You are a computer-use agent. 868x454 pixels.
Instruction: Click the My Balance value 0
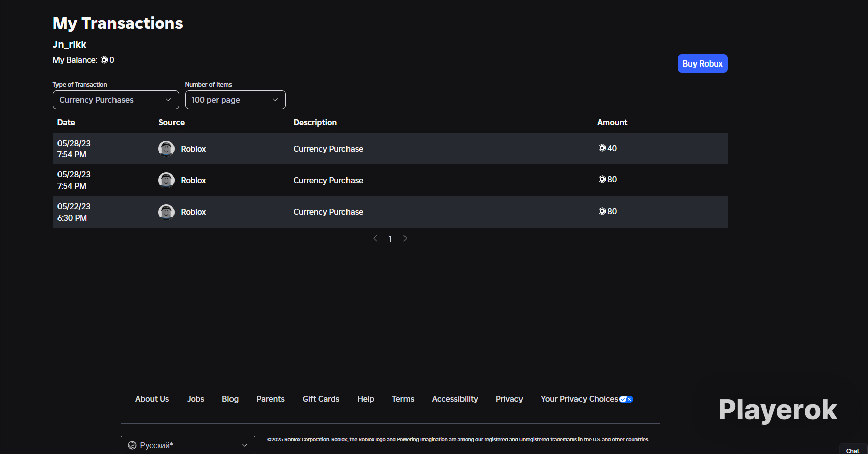pyautogui.click(x=112, y=60)
